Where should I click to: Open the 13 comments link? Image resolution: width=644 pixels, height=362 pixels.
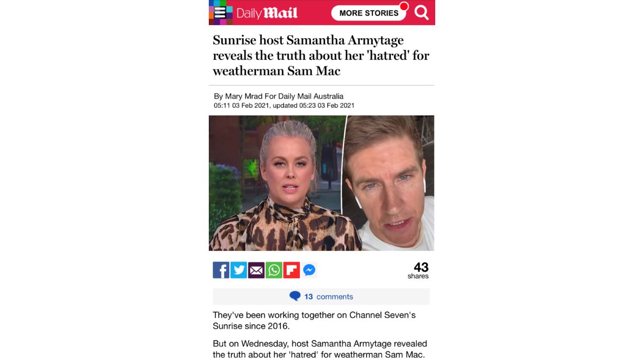[329, 297]
